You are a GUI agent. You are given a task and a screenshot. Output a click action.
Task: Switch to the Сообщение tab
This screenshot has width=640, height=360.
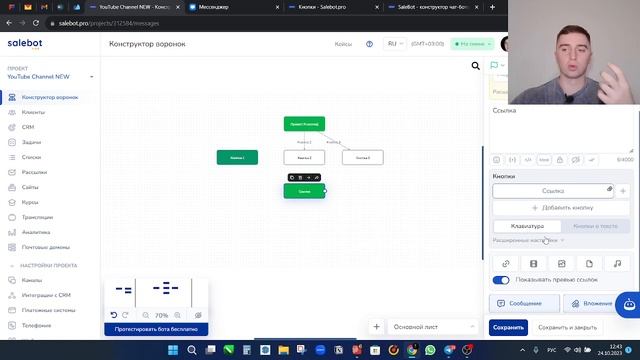point(524,303)
